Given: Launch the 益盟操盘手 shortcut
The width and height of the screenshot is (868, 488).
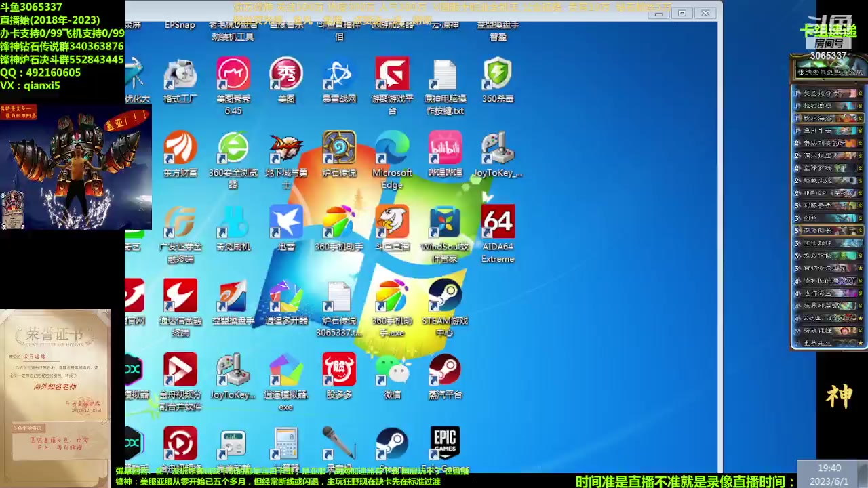Looking at the screenshot, I should tap(233, 303).
